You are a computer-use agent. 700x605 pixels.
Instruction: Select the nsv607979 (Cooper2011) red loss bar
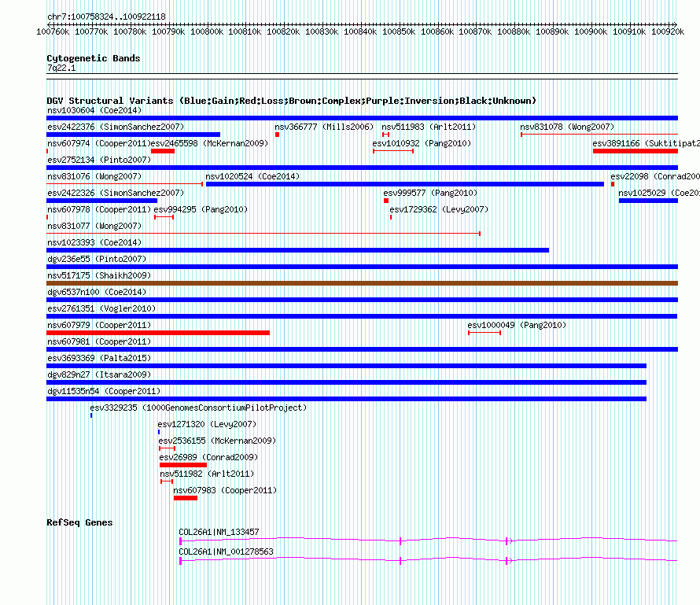(158, 333)
